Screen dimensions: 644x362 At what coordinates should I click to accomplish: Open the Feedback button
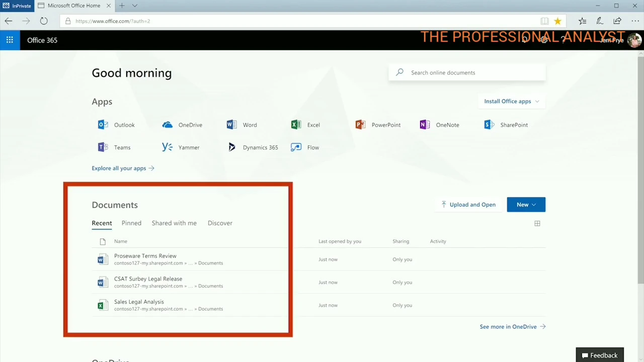(x=600, y=355)
